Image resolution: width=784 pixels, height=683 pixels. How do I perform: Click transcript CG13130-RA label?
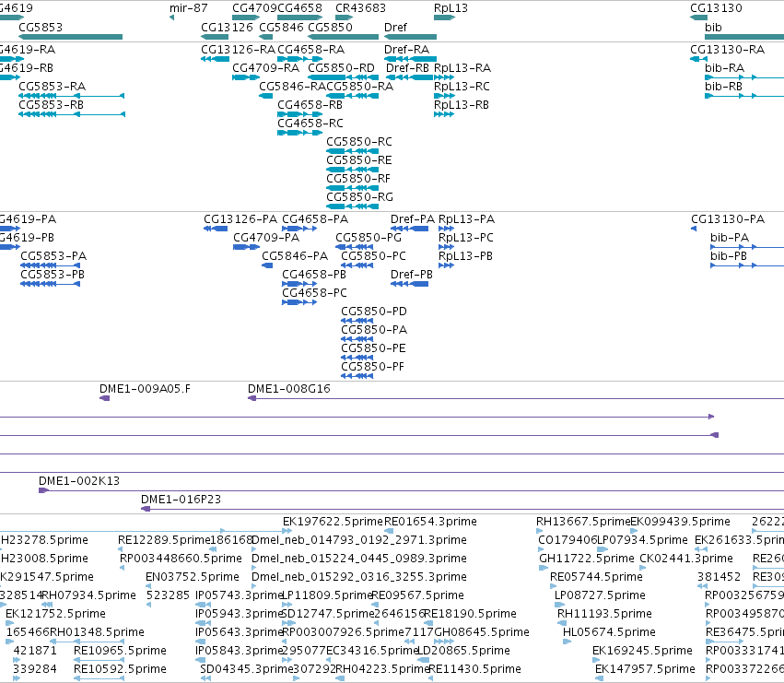coord(727,50)
